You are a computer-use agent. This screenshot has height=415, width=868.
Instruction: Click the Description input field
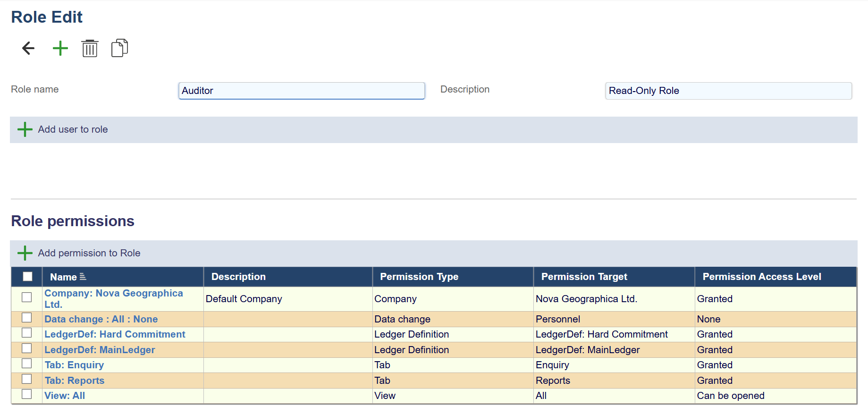(x=728, y=91)
